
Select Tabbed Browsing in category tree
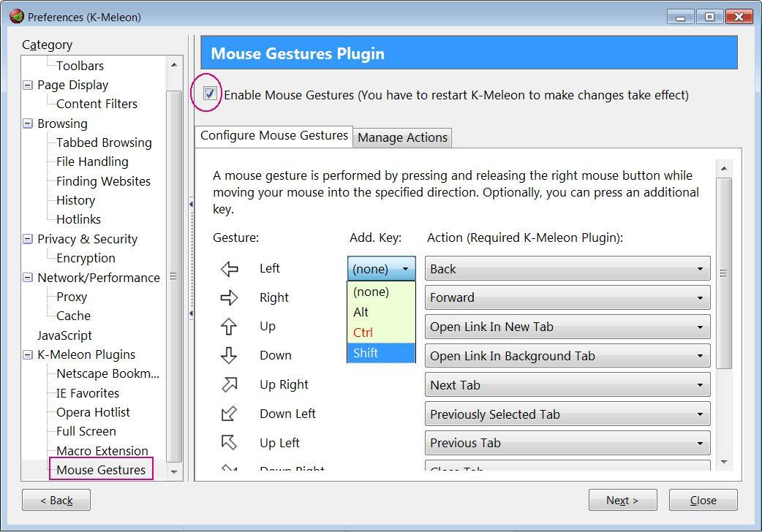click(104, 142)
